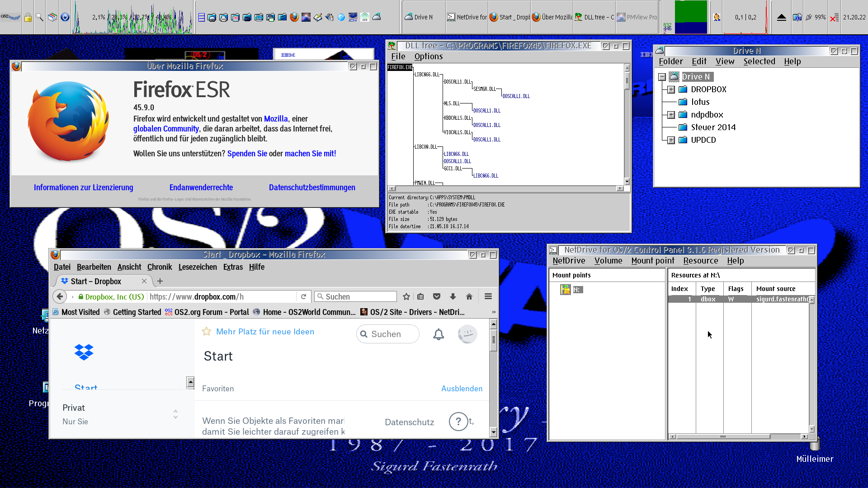868x488 pixels.
Task: Open the drawer list icon in XCenter tray
Action: coord(202,17)
